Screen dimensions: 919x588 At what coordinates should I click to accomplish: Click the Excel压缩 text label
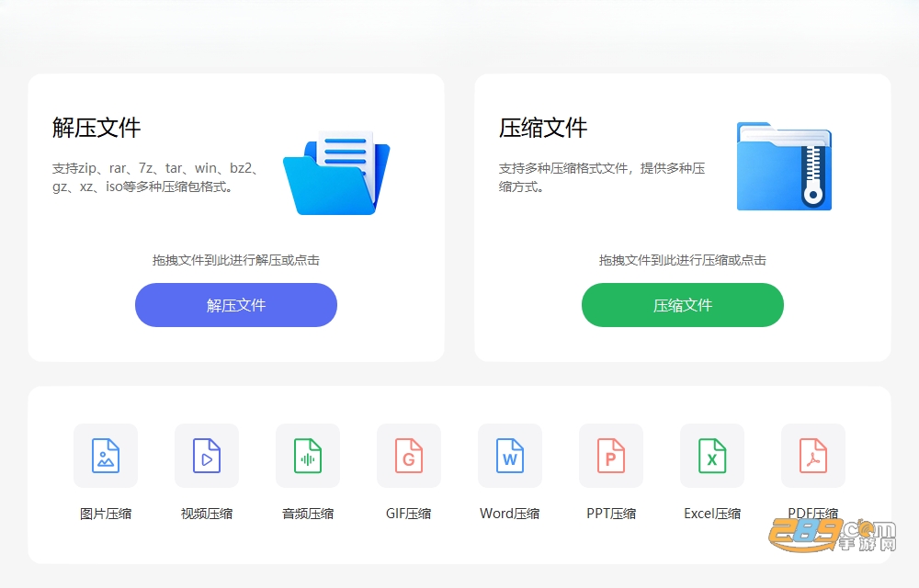712,514
